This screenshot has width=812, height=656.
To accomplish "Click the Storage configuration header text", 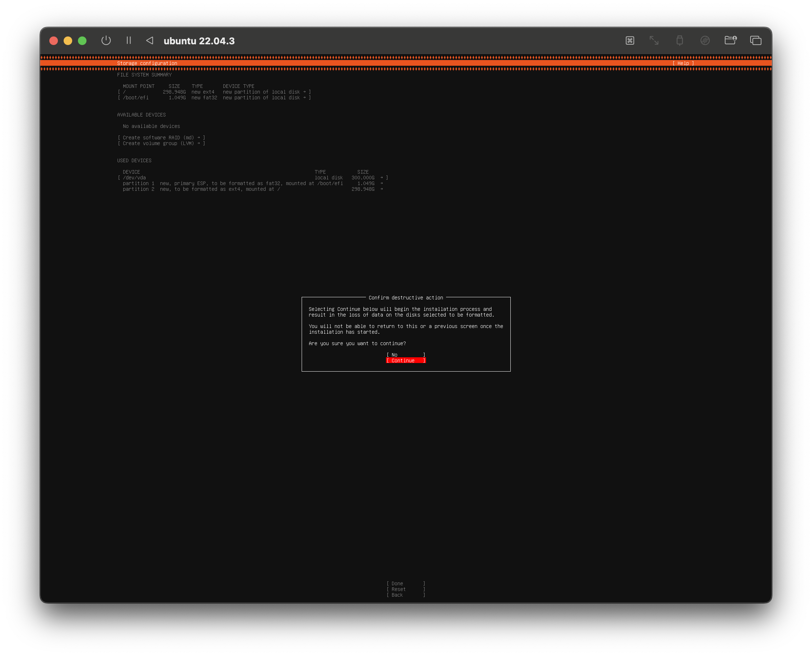I will [147, 63].
